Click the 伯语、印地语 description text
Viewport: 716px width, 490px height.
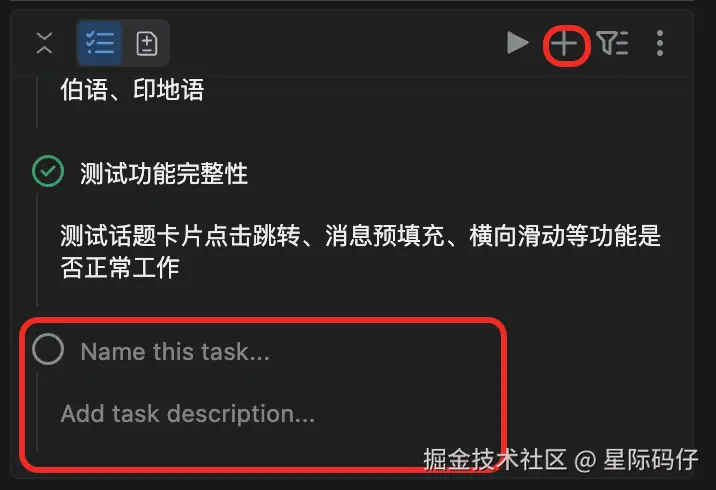click(132, 90)
